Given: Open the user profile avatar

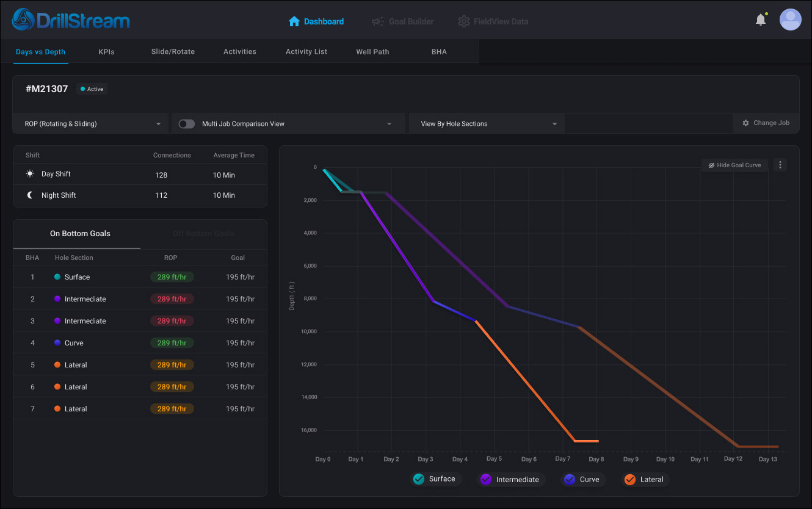Looking at the screenshot, I should point(790,20).
